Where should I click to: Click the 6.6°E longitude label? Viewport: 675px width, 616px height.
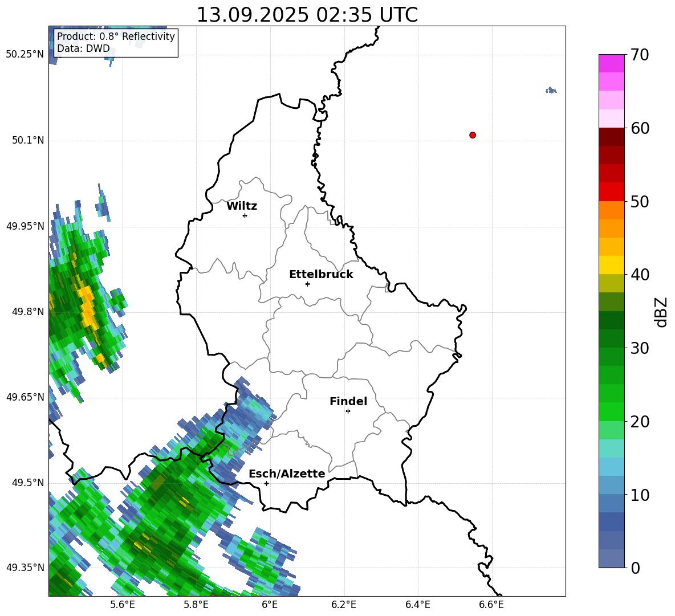(491, 605)
